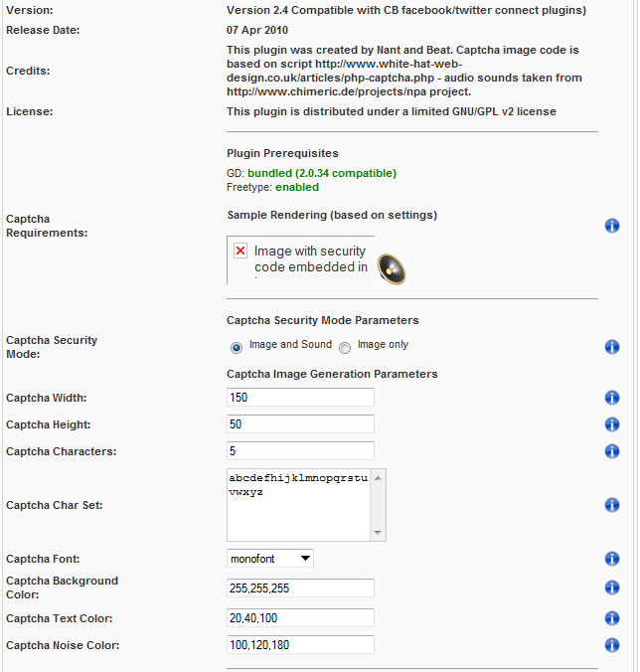This screenshot has height=672, width=640.
Task: Click the Version 2.4 description text
Action: point(406,10)
